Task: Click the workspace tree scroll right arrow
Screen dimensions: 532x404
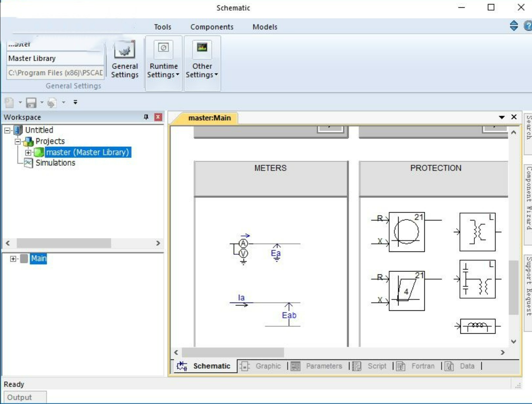Action: point(158,243)
